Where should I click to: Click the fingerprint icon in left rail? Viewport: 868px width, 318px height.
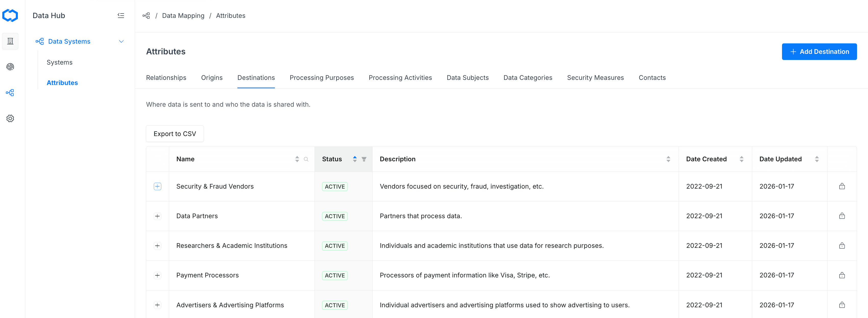click(10, 67)
